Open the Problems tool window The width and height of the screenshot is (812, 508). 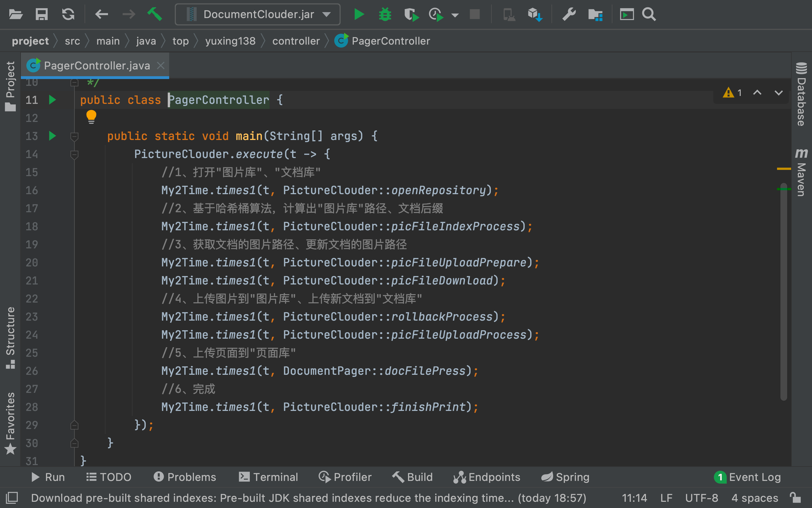point(185,477)
